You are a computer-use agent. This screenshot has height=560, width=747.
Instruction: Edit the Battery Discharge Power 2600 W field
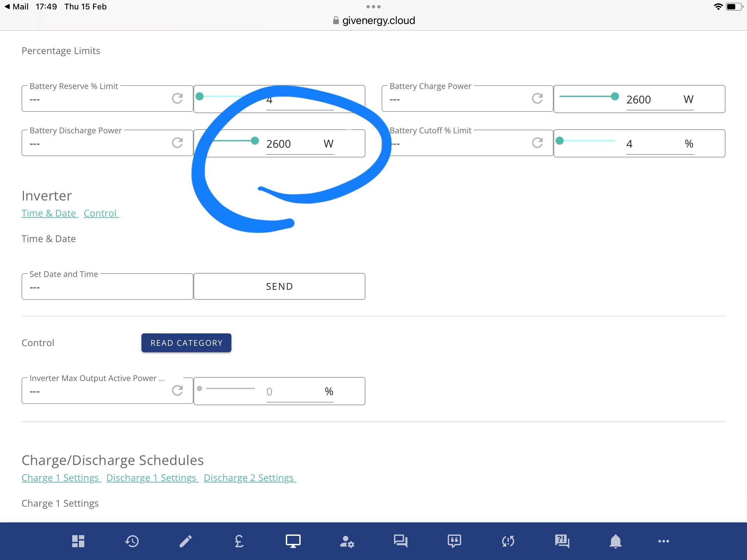tap(300, 144)
